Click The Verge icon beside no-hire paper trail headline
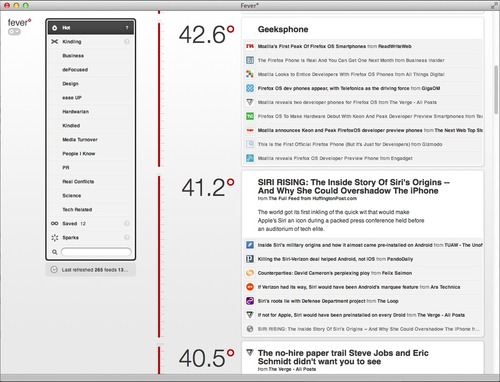The image size is (500, 382). [x=250, y=353]
